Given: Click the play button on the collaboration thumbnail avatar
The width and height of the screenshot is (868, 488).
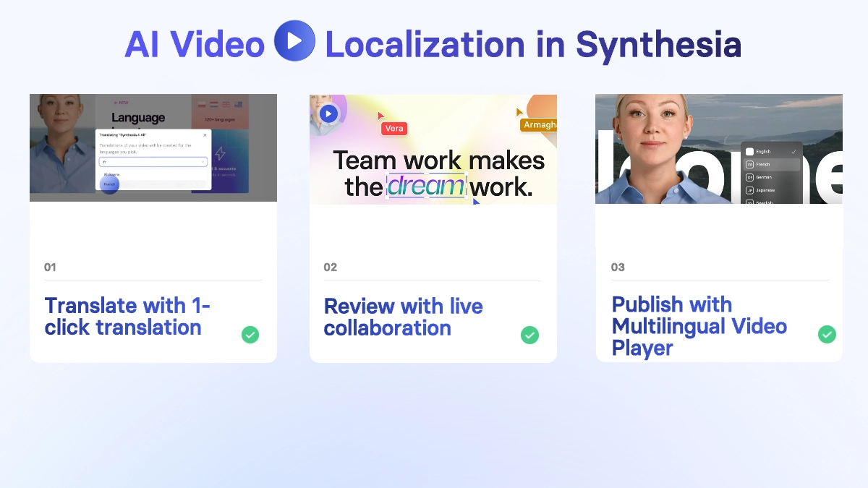Looking at the screenshot, I should click(x=328, y=114).
